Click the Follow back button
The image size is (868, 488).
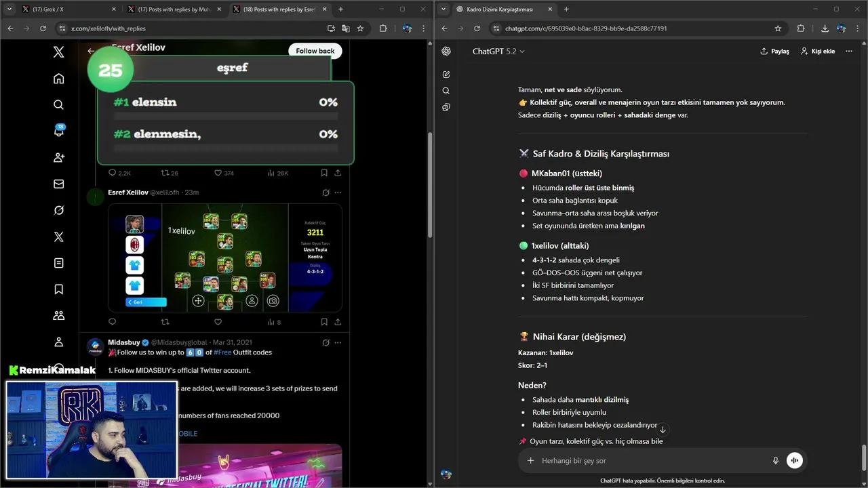[x=315, y=51]
